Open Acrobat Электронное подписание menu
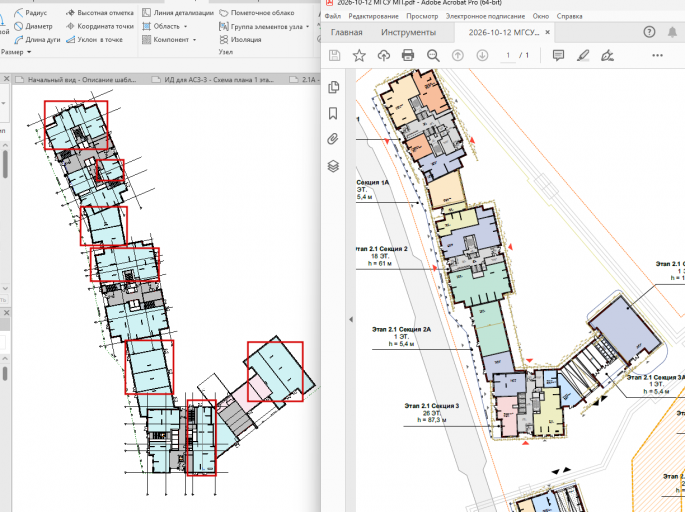Screen dimensions: 685x512 pyautogui.click(x=485, y=16)
